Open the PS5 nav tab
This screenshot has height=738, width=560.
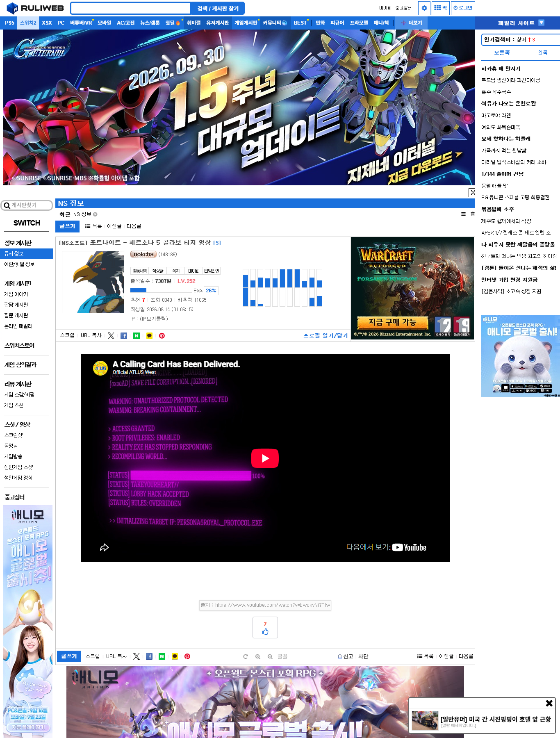[9, 23]
